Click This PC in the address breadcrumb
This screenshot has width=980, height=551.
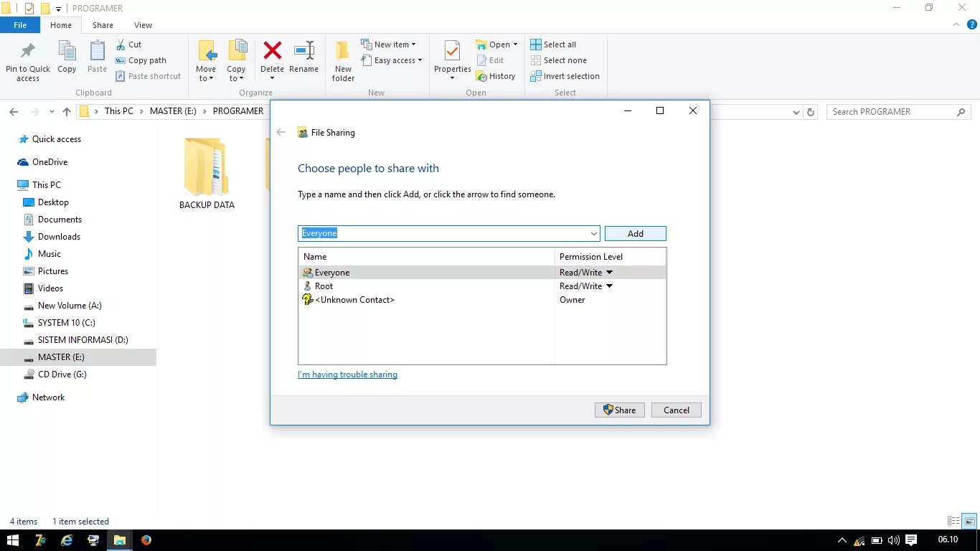(x=118, y=111)
